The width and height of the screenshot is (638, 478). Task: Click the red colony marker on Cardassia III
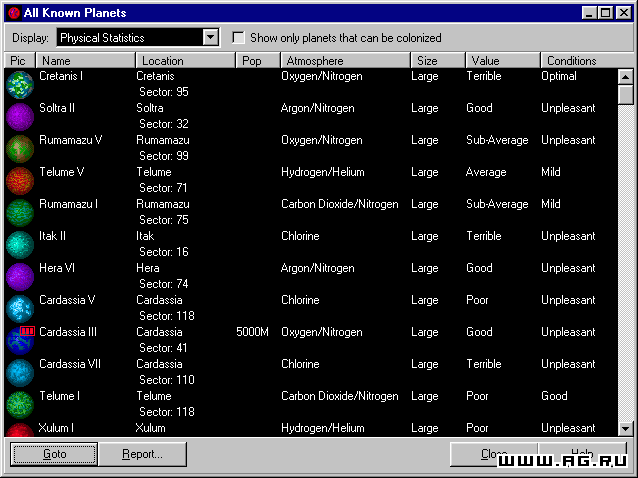coord(27,331)
